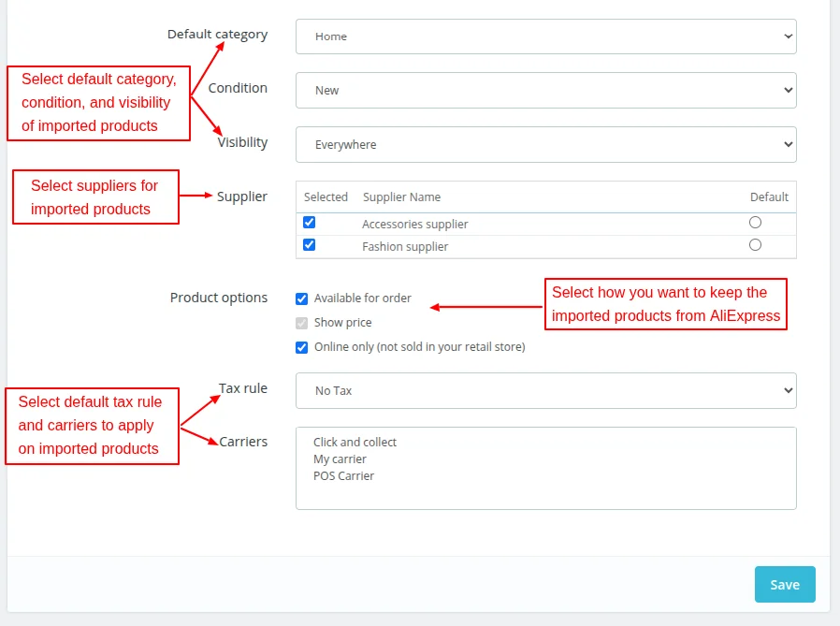Screen dimensions: 840x626
Task: Uncheck the Accessories supplier checkbox
Action: coord(309,222)
